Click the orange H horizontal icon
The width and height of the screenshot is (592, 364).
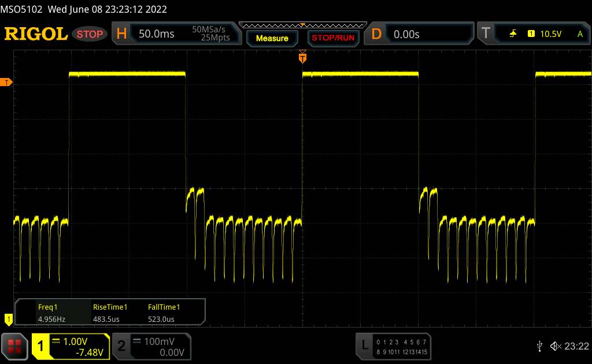[x=121, y=34]
